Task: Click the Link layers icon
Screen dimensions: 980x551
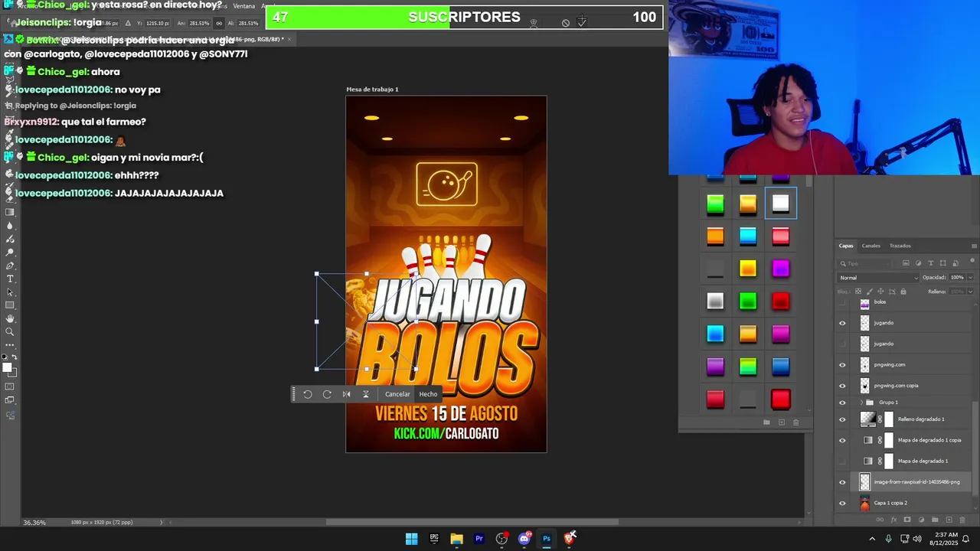Action: (x=880, y=520)
